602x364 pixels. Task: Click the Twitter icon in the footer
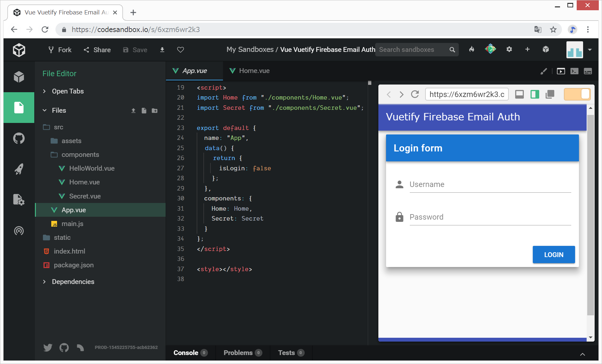tap(48, 347)
